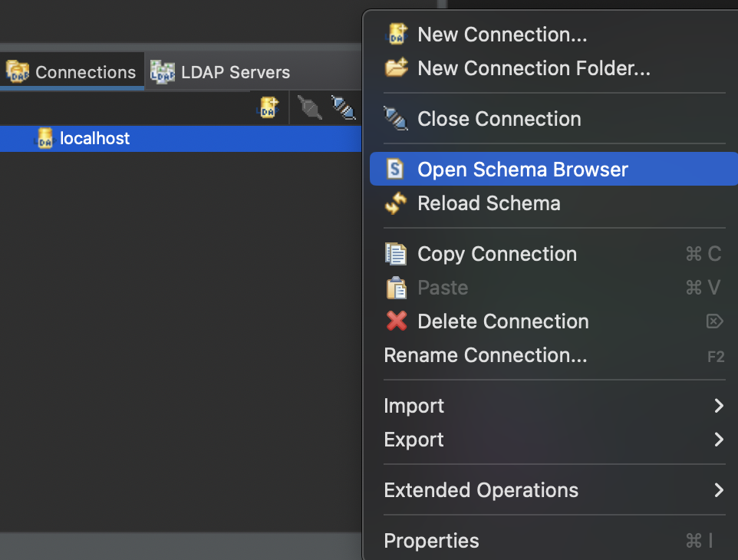Click the localhost connection icon
The height and width of the screenshot is (560, 738).
tap(45, 139)
